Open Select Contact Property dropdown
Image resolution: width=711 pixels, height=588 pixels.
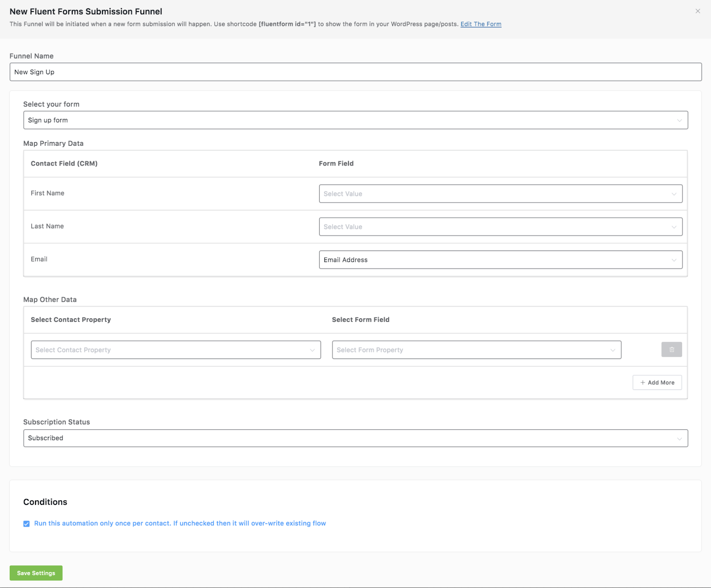click(176, 350)
